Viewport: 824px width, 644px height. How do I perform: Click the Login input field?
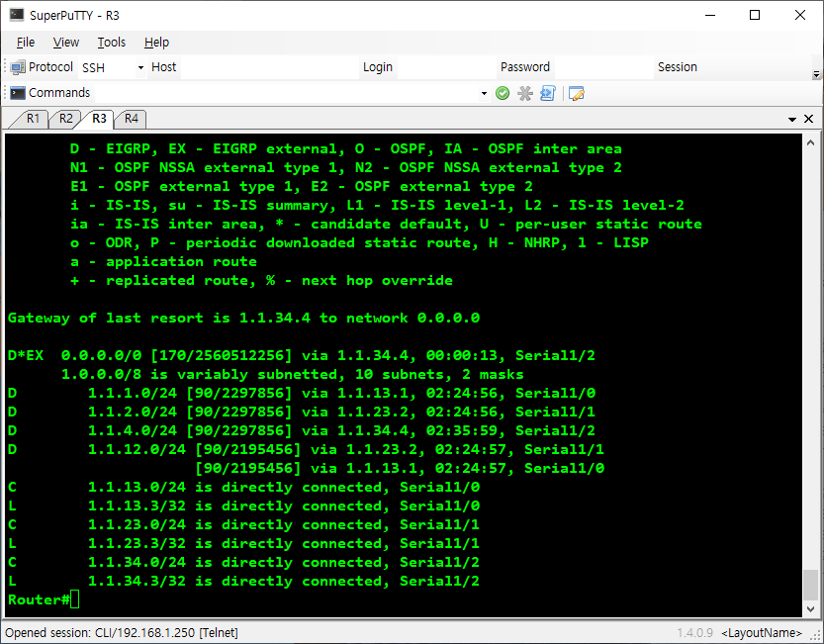click(x=446, y=68)
